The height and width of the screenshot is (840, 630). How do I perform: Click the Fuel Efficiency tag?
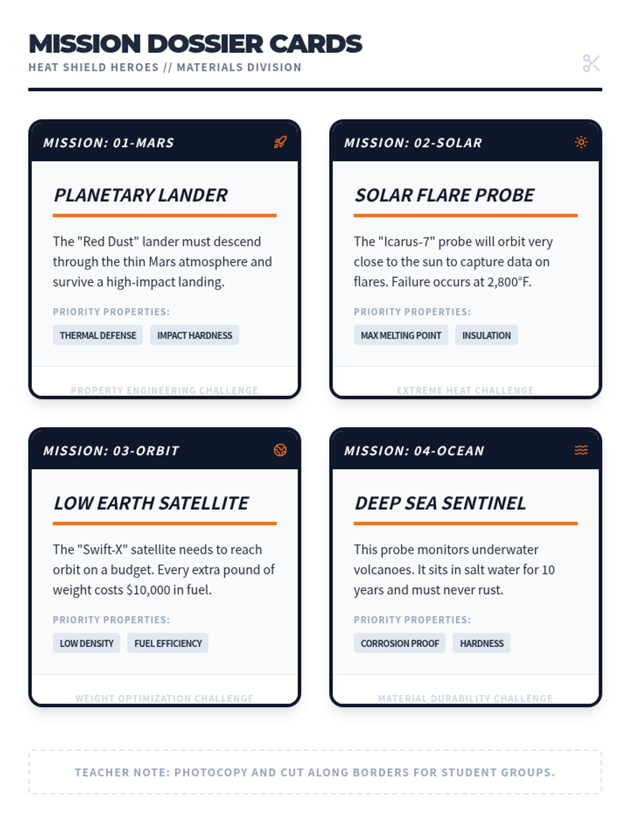[168, 644]
